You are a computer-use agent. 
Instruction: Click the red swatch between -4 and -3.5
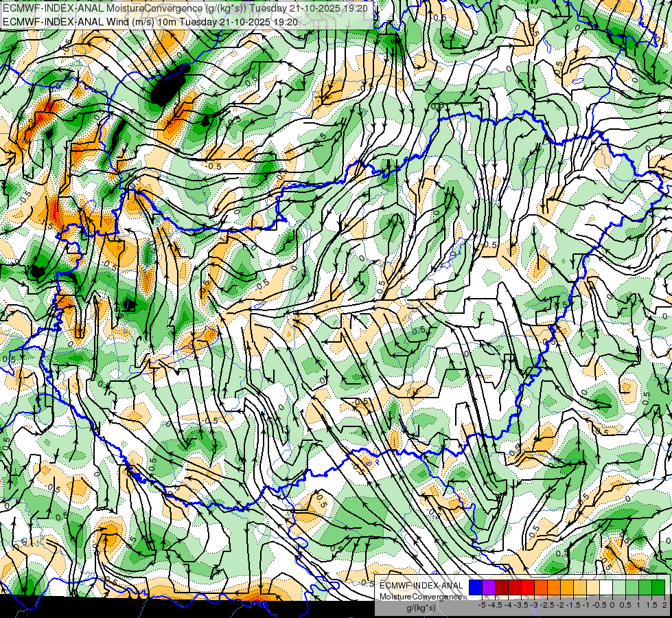click(x=515, y=588)
